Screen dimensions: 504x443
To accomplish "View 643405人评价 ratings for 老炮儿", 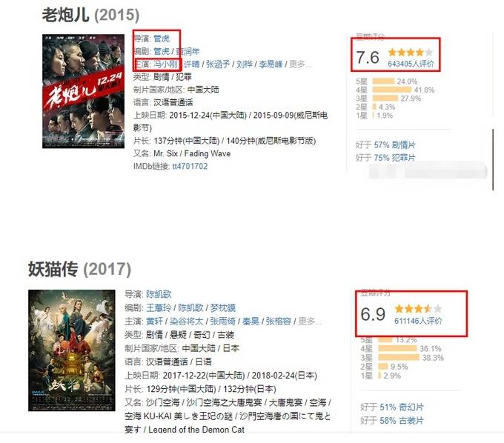I will point(411,64).
